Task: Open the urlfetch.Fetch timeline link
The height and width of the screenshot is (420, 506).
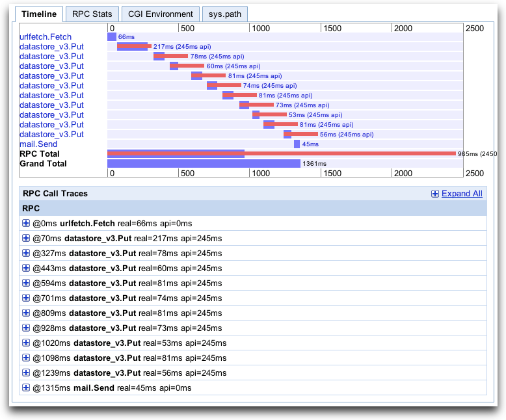Action: (46, 37)
